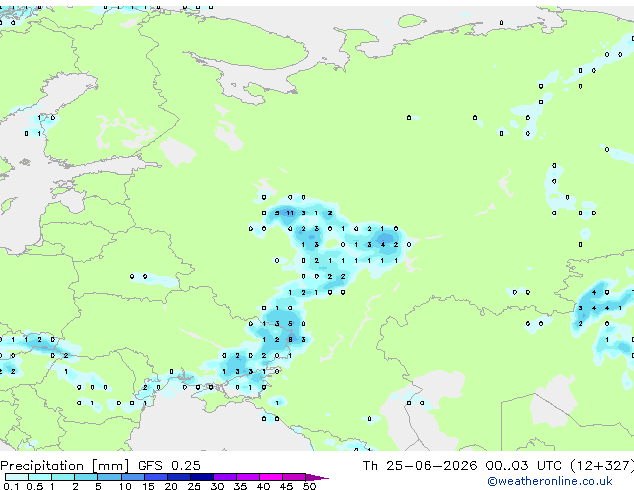
Task: Click the date '25-06-2026' in the caption
Action: coord(431,466)
